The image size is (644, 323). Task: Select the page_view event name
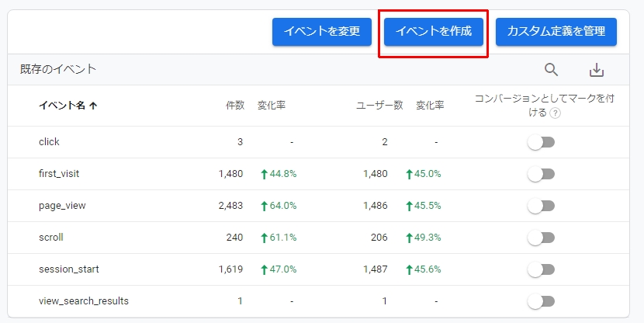pyautogui.click(x=62, y=206)
